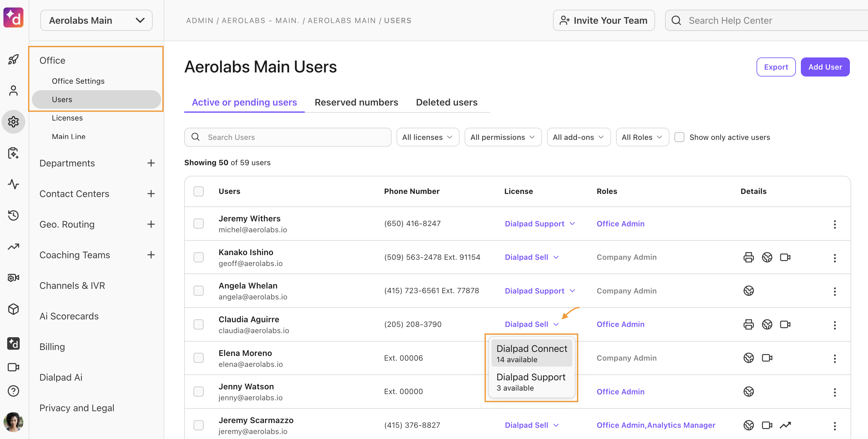Open the All add-ons filter

coord(579,137)
